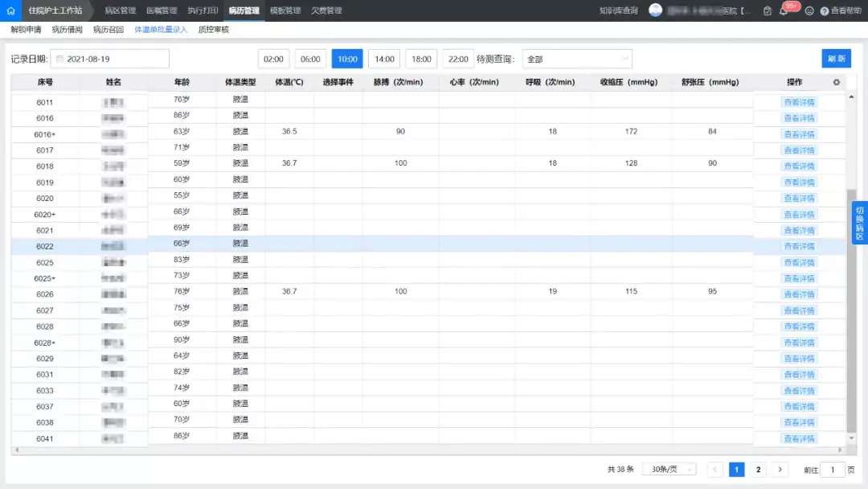This screenshot has width=868, height=489.
Task: Open the 30条/页 page size dropdown
Action: tap(669, 470)
